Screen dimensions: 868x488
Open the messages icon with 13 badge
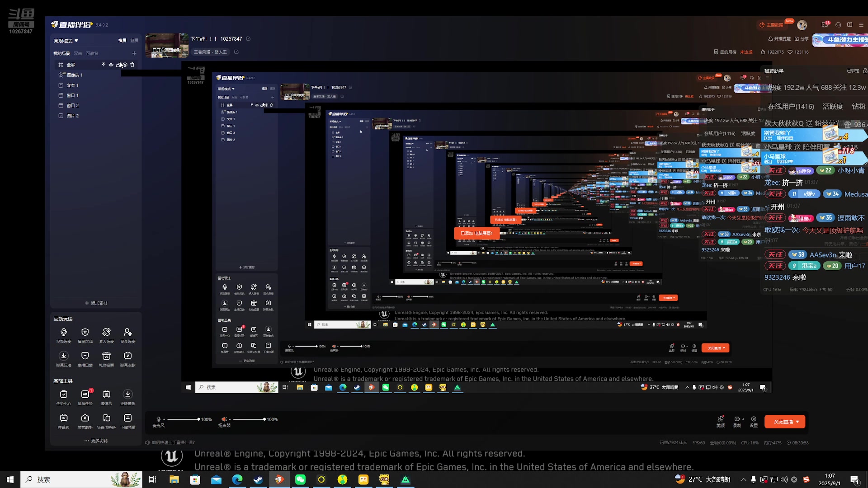825,24
